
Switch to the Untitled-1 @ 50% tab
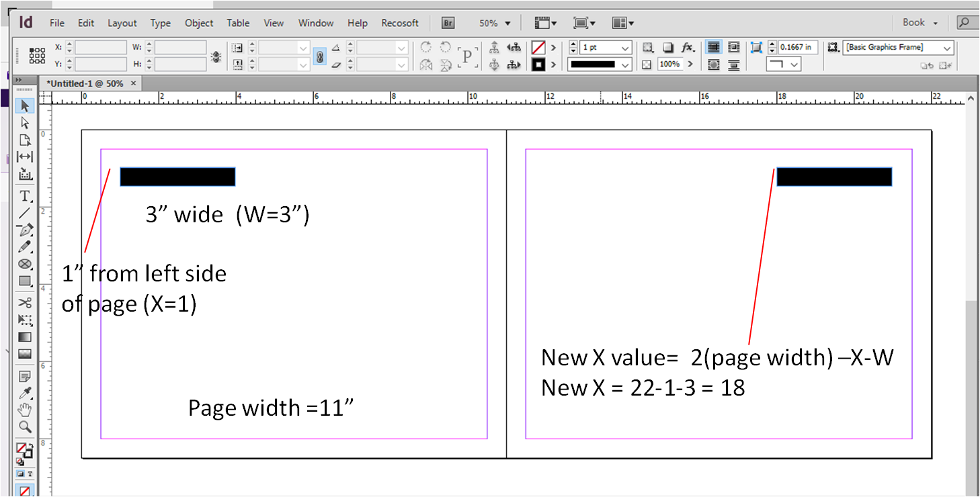[x=84, y=83]
